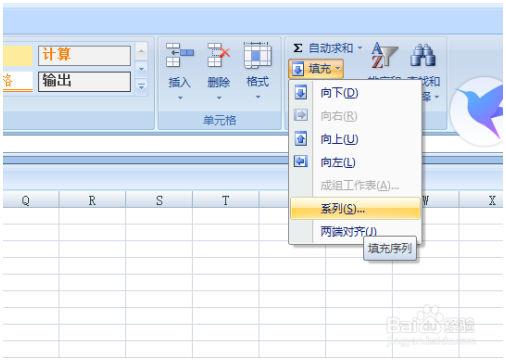Click the Insert cells icon (插入)

click(179, 55)
